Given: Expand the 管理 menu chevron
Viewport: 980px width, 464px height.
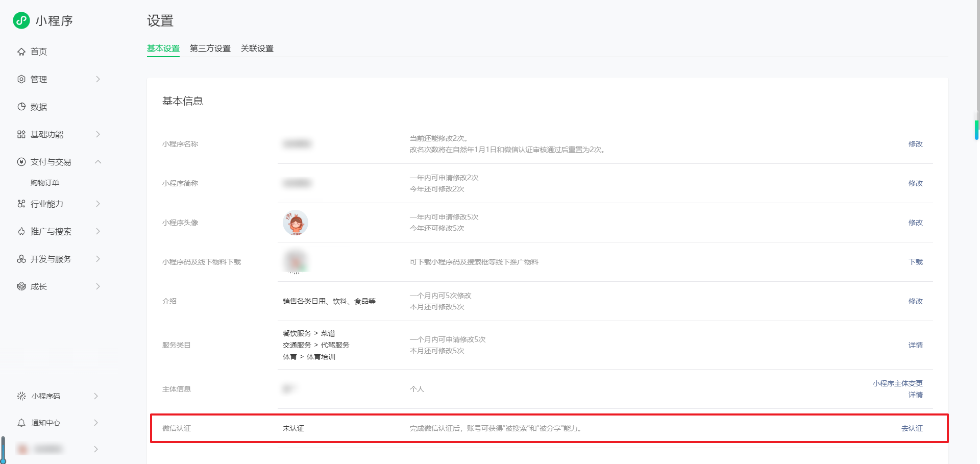Looking at the screenshot, I should click(x=98, y=79).
